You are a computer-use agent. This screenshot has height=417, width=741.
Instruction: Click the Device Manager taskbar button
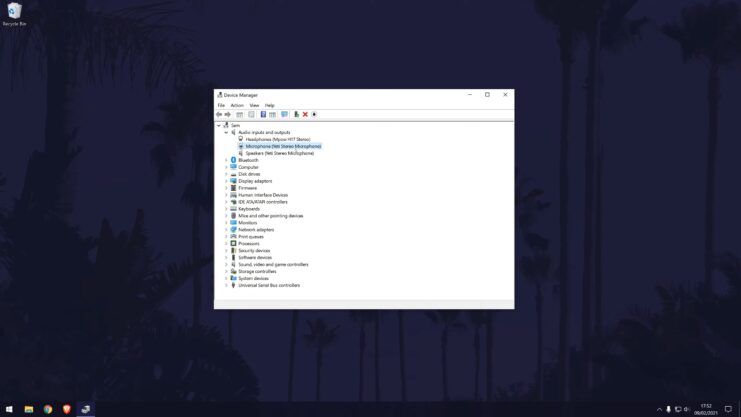86,409
